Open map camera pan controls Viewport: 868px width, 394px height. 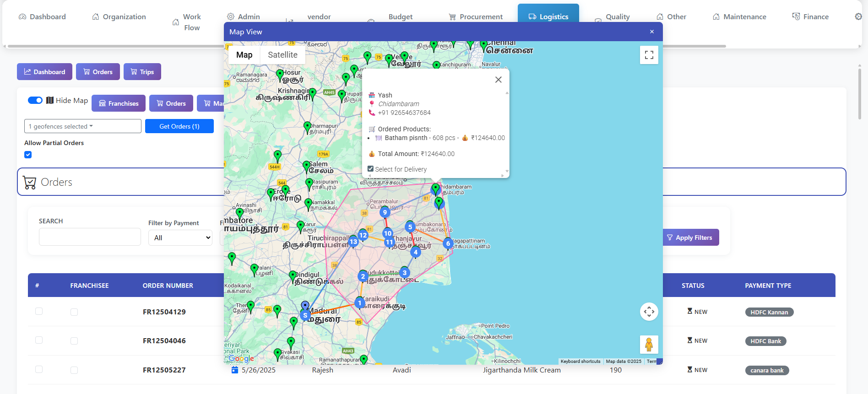click(649, 312)
